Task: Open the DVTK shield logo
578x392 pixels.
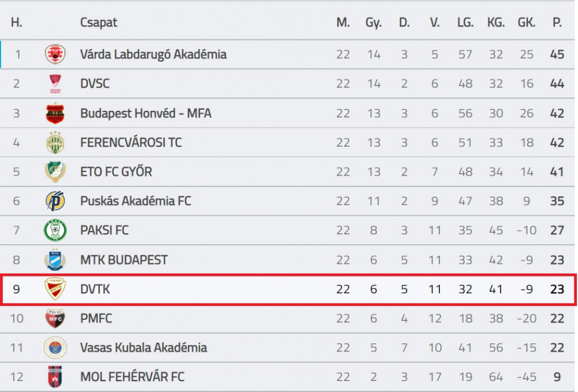Action: pyautogui.click(x=55, y=289)
